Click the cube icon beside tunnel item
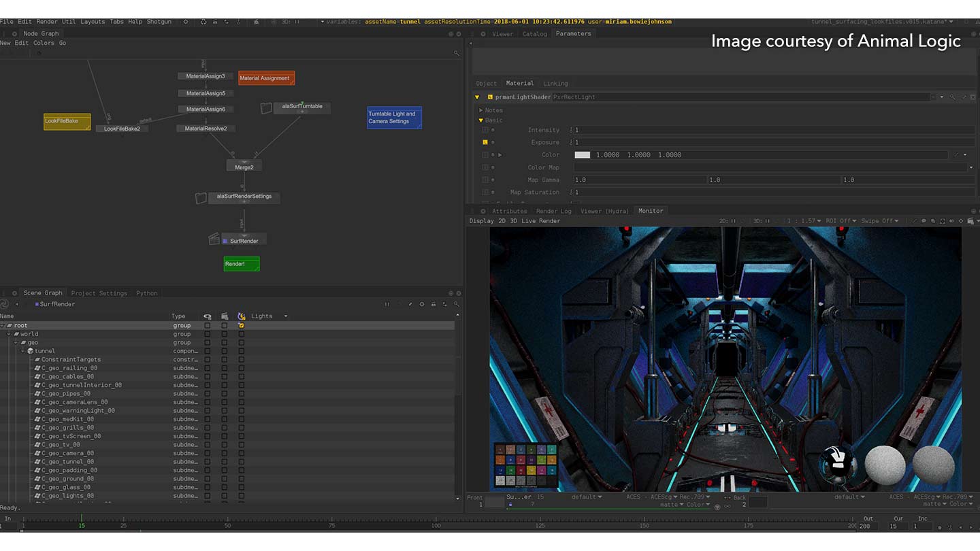Viewport: 980px width, 551px height. point(30,351)
